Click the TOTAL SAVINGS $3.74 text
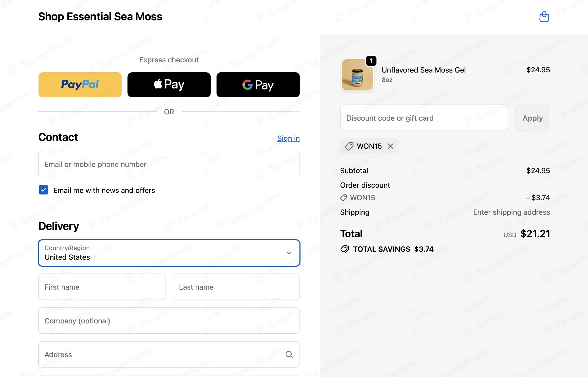Viewport: 588px width, 377px height. [393, 249]
